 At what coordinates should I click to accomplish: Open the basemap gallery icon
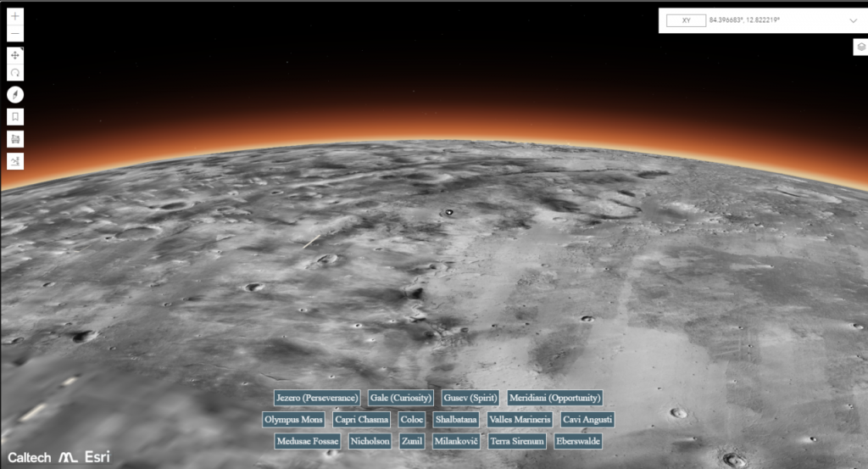pos(15,138)
